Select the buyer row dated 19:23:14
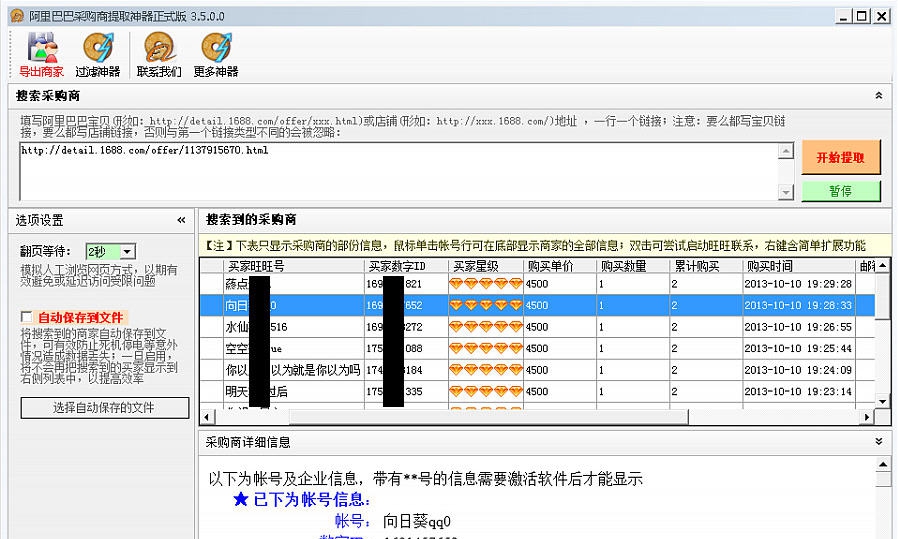 tap(537, 392)
